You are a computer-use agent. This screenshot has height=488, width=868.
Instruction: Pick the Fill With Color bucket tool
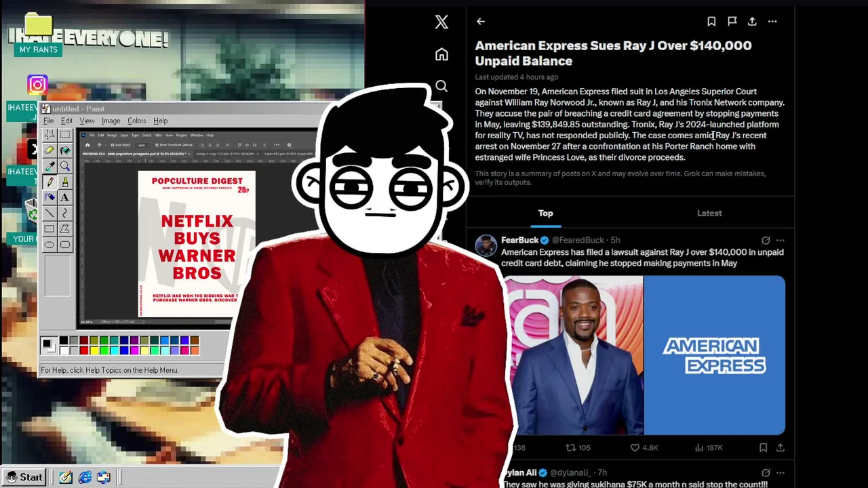pyautogui.click(x=65, y=150)
